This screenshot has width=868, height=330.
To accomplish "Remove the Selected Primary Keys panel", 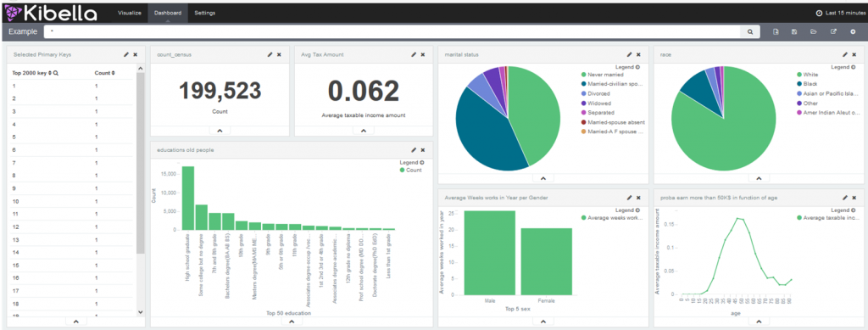I will [135, 55].
